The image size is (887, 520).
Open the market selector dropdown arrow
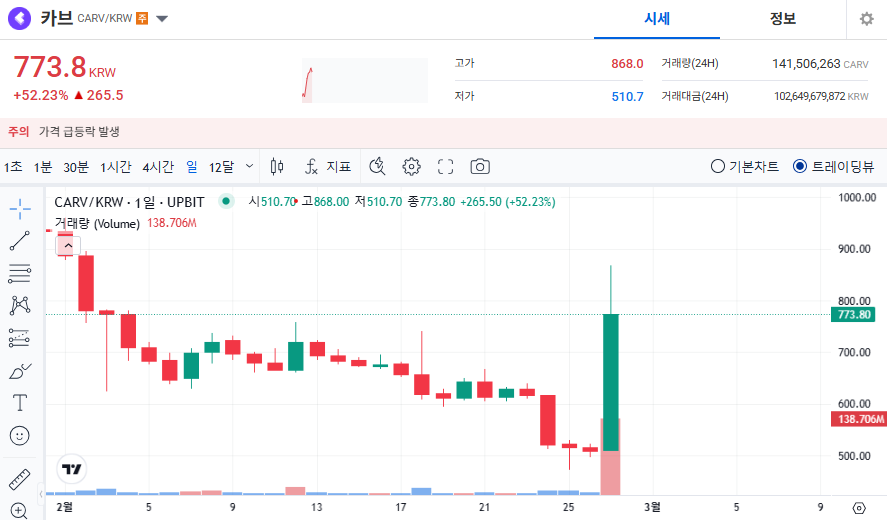coord(162,19)
